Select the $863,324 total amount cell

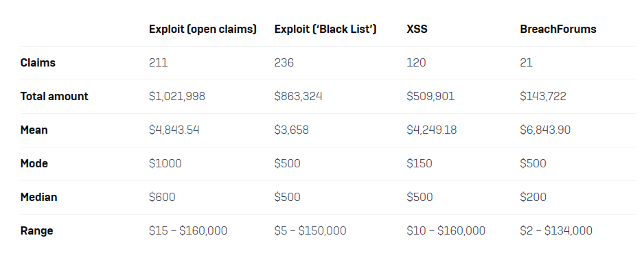pyautogui.click(x=298, y=96)
